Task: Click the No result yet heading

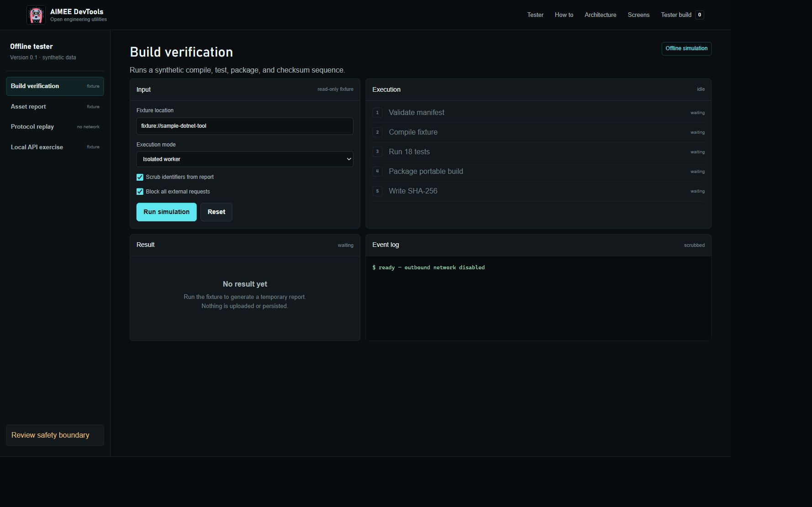Action: click(245, 284)
